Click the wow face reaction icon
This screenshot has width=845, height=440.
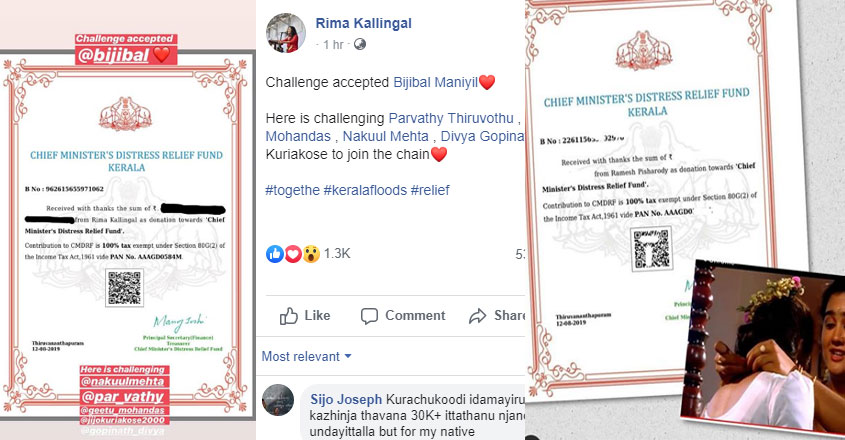(x=311, y=253)
